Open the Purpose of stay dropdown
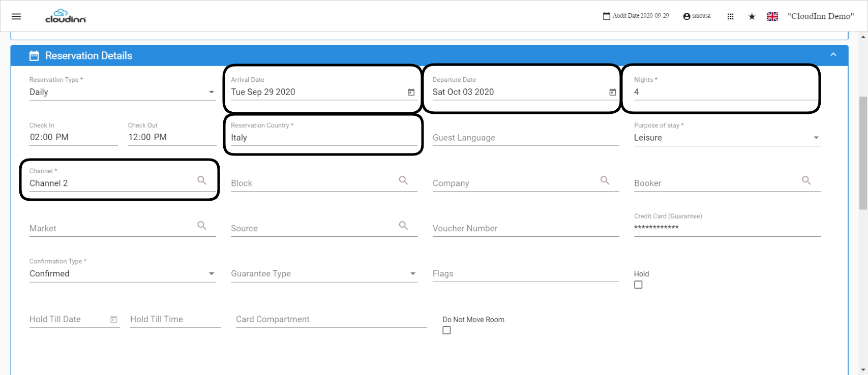868x375 pixels. coord(727,138)
